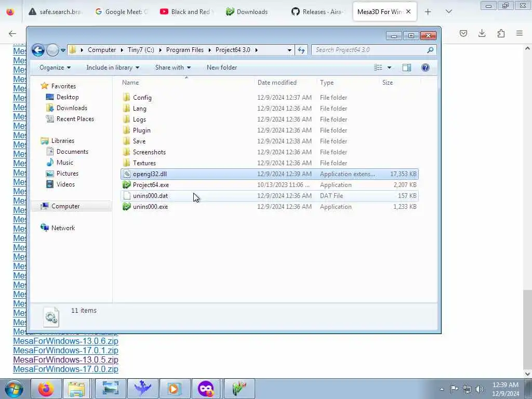The image size is (532, 399).
Task: Select the Logs folder
Action: 270,119
